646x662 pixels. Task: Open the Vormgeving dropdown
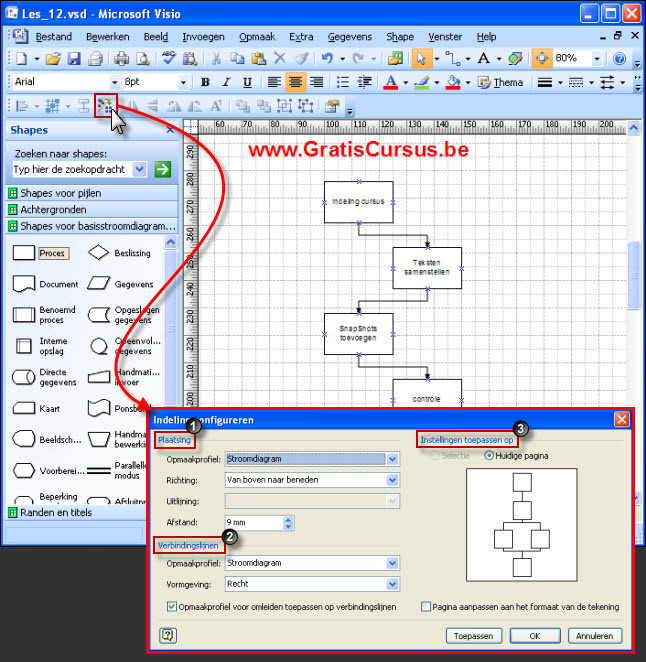[392, 584]
